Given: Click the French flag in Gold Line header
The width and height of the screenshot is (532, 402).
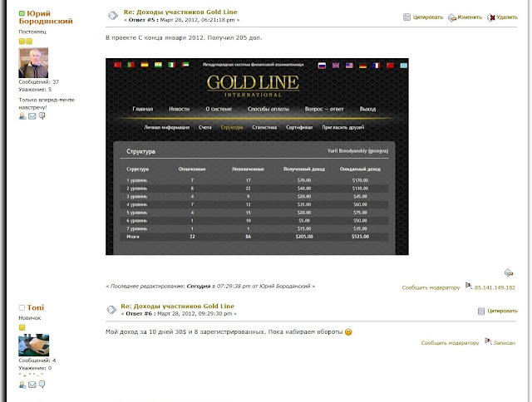Looking at the screenshot, I should pos(375,65).
